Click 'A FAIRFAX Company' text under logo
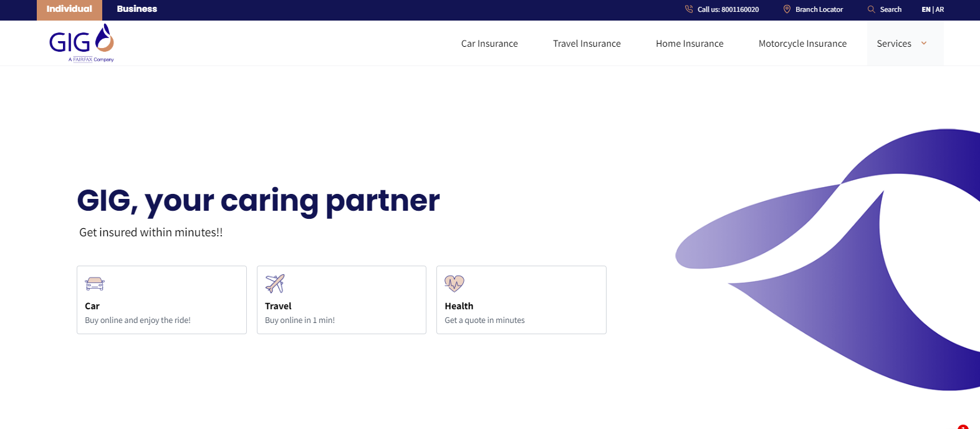This screenshot has height=429, width=980. 91,60
